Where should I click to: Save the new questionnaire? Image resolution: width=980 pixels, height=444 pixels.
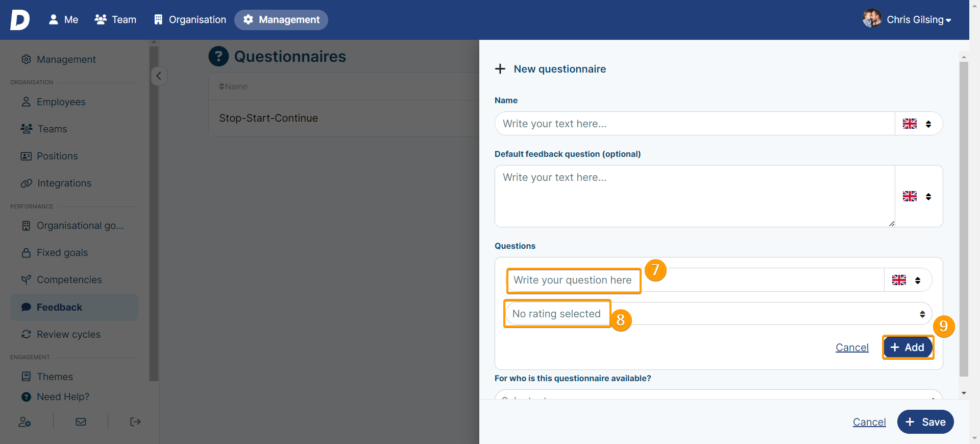925,422
